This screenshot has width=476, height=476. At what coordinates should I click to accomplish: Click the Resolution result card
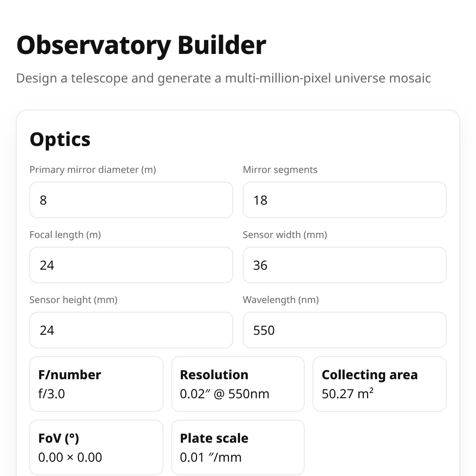click(238, 384)
